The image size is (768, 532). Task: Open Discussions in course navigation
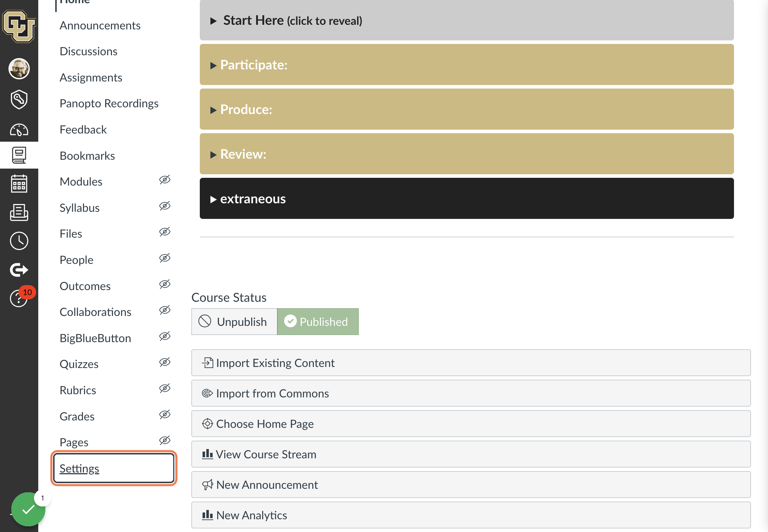89,51
